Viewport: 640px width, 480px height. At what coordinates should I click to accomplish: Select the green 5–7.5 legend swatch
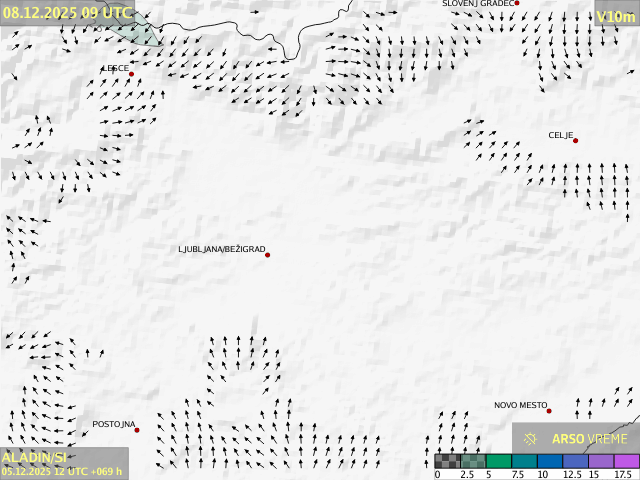point(498,461)
